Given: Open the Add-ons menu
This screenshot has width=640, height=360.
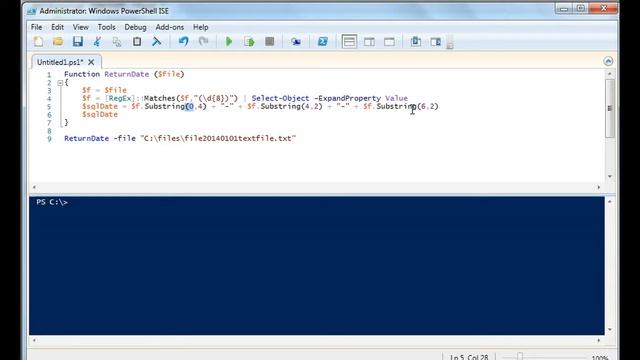Looking at the screenshot, I should pos(169,27).
